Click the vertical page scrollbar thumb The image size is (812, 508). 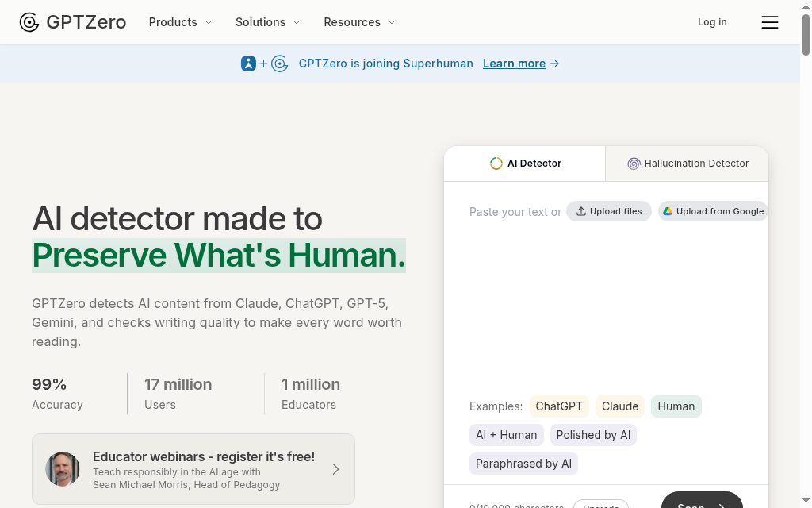pos(806,34)
